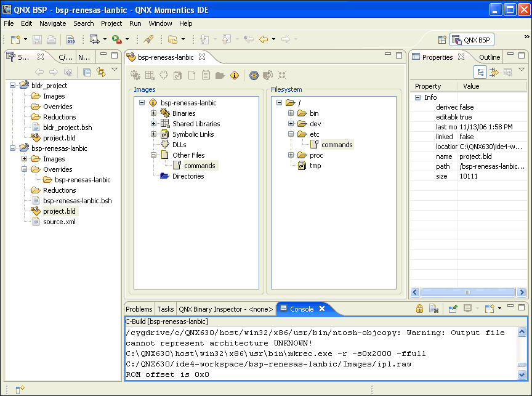The width and height of the screenshot is (532, 396).
Task: Click the Open Perspective icon
Action: point(441,40)
